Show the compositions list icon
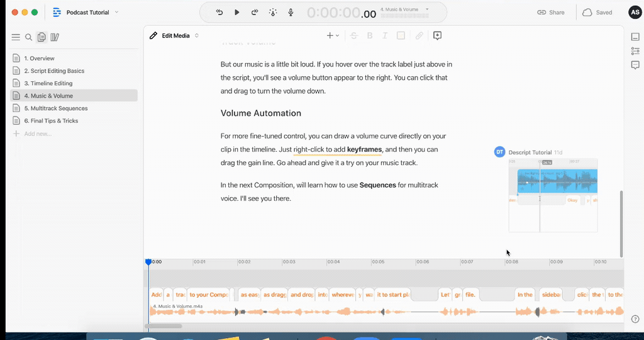The width and height of the screenshot is (644, 340). coord(42,37)
